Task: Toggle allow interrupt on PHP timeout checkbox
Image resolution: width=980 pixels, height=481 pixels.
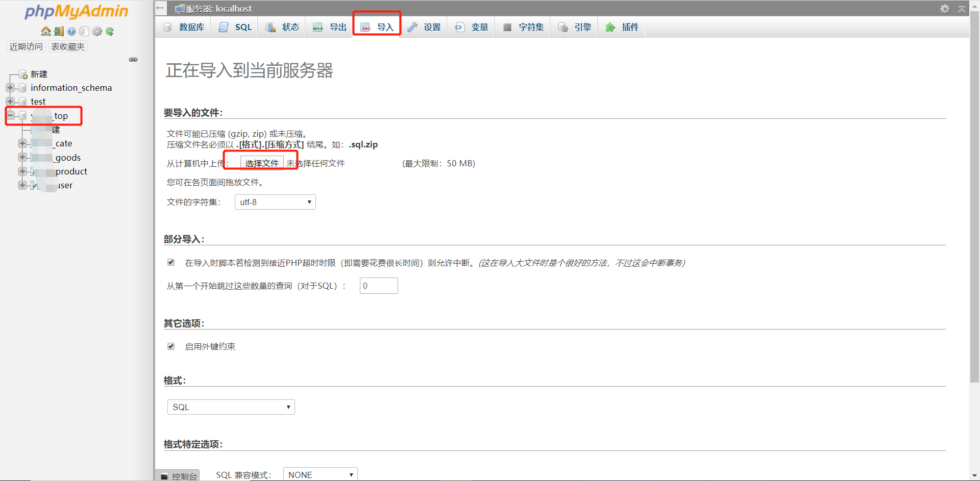Action: [171, 262]
